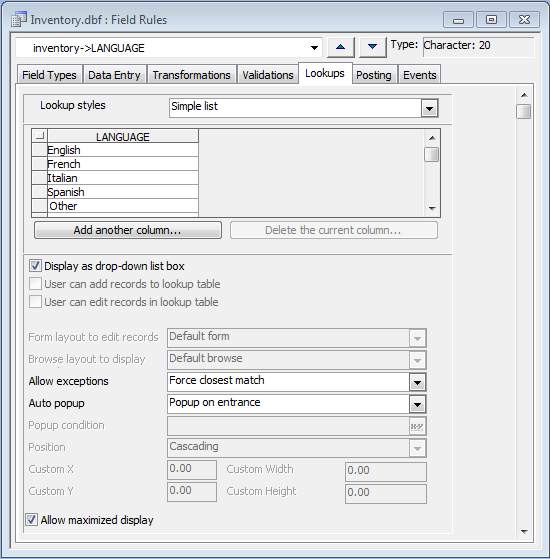Go to next field with down arrow
This screenshot has width=550, height=559.
click(x=372, y=47)
